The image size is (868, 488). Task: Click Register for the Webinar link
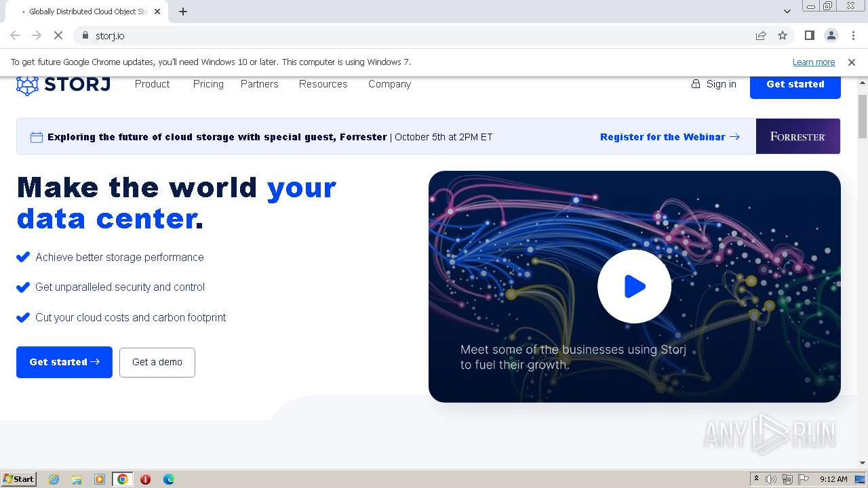(x=669, y=137)
